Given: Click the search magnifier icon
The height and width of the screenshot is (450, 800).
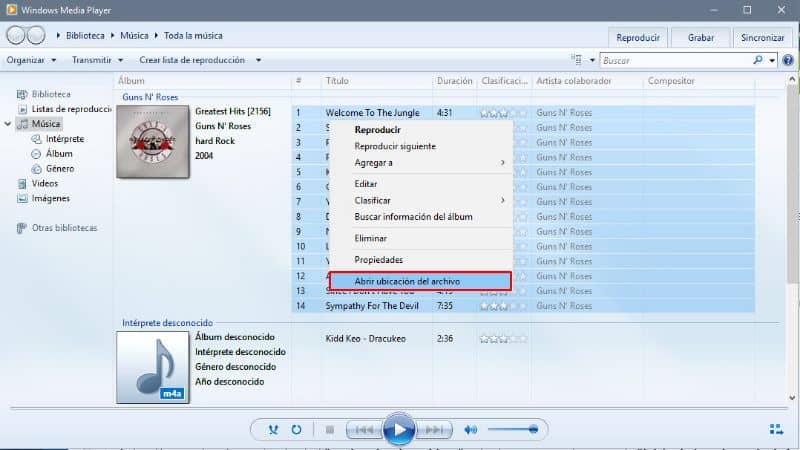Looking at the screenshot, I should [758, 60].
